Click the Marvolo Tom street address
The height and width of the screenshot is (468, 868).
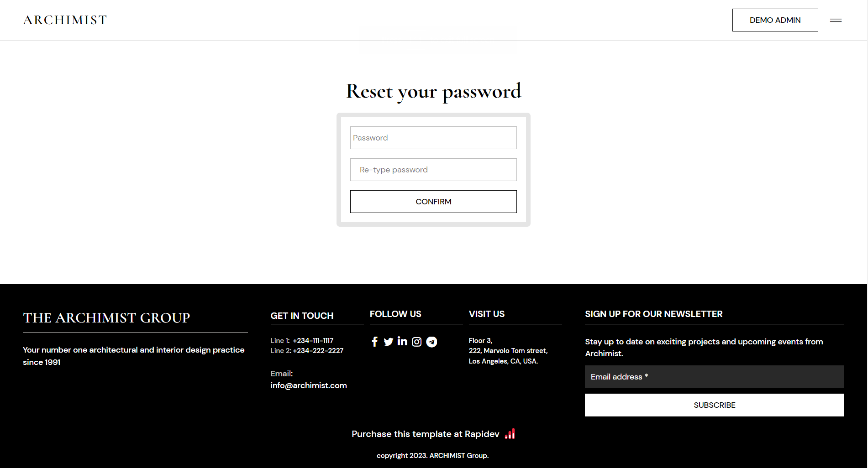pyautogui.click(x=508, y=351)
